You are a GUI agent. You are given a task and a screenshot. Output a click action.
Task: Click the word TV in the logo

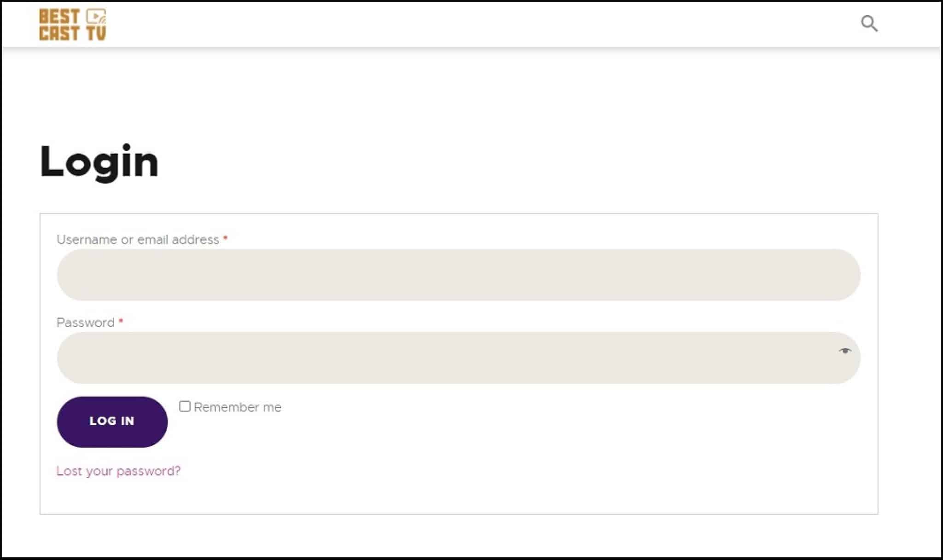tap(96, 33)
